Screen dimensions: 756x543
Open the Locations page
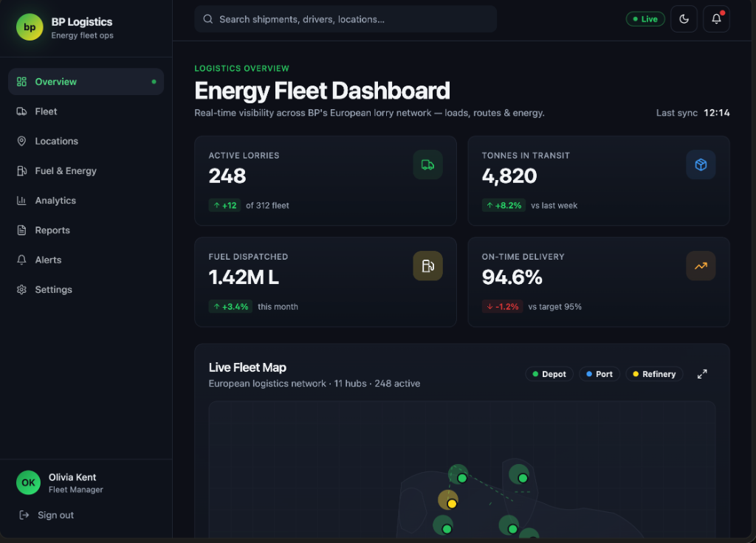coord(86,141)
